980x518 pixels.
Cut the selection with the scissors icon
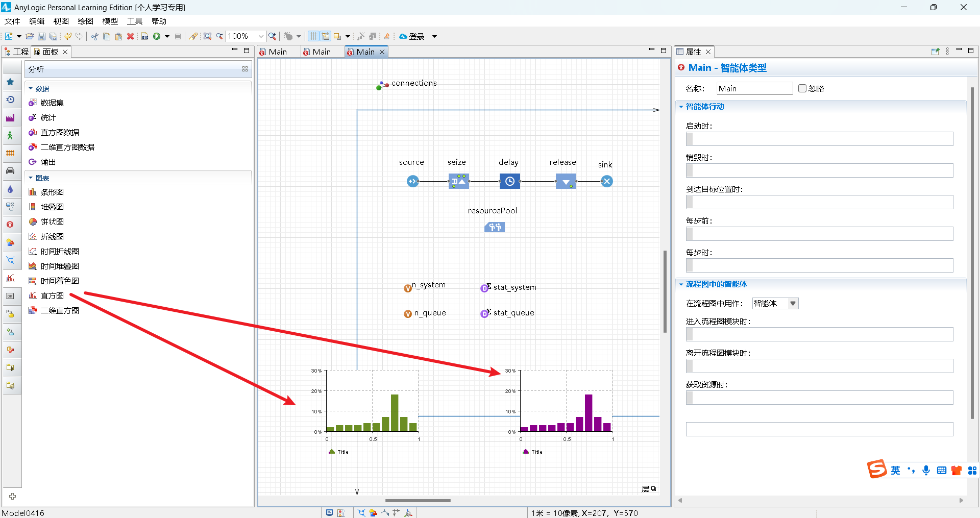click(x=95, y=36)
